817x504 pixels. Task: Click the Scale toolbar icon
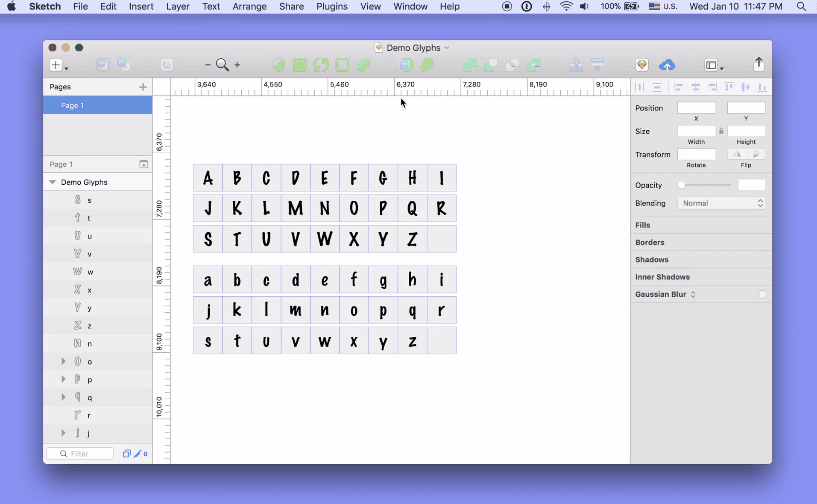(x=427, y=65)
